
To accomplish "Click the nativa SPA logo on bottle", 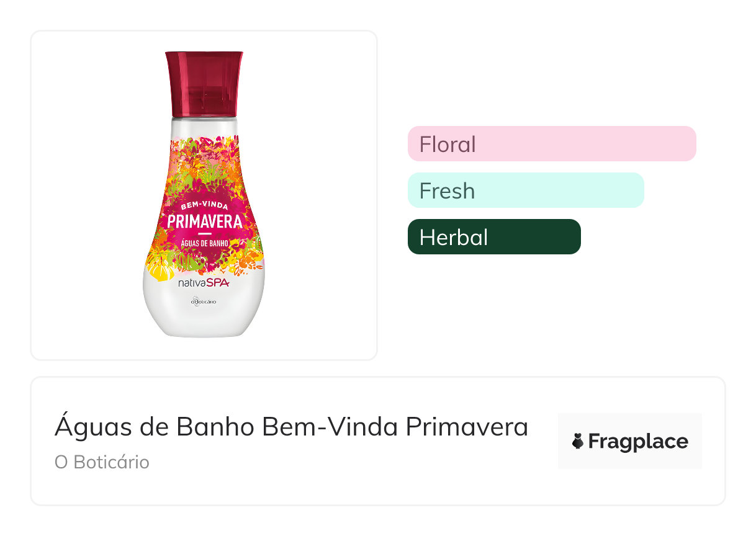I will (204, 282).
